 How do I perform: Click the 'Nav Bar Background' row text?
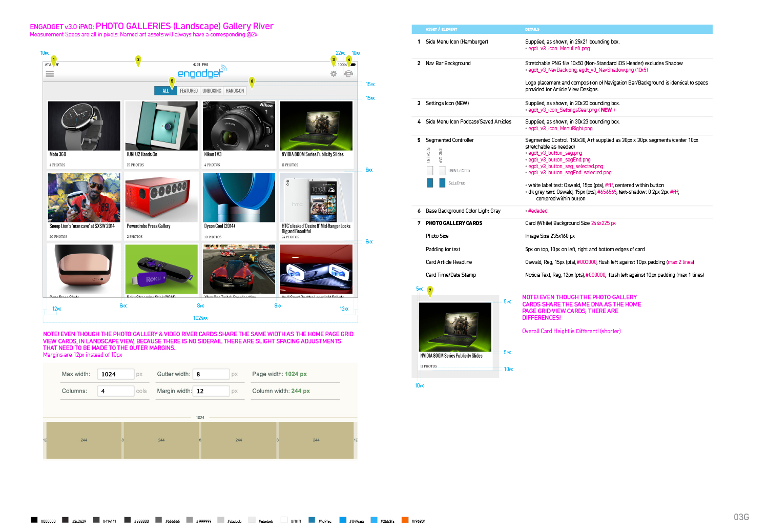[448, 64]
